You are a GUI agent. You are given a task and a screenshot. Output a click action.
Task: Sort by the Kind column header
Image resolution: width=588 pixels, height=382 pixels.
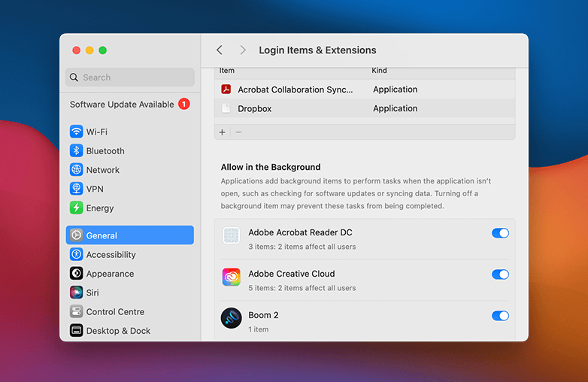coord(379,71)
